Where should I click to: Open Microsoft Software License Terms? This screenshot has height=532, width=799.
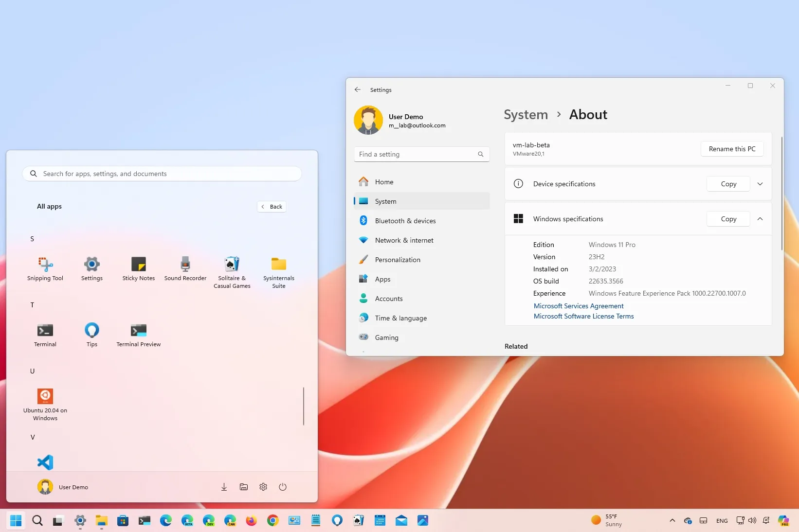click(583, 316)
